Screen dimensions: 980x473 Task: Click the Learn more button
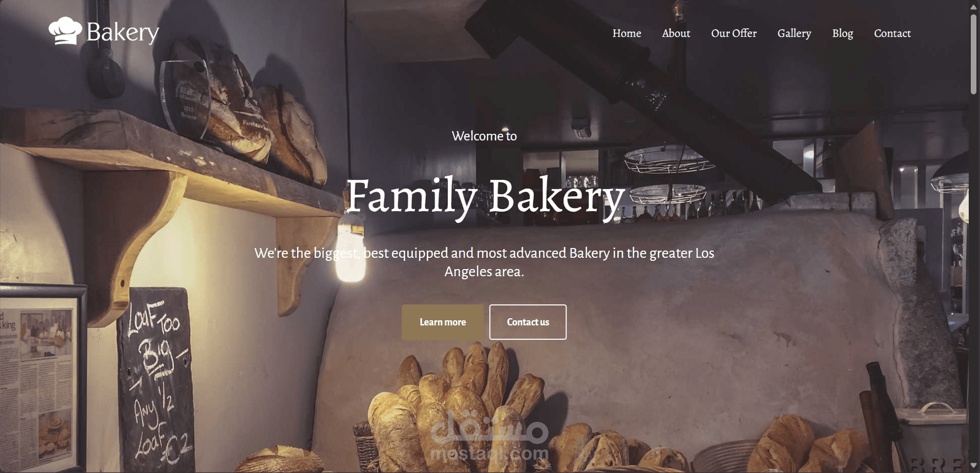click(443, 322)
